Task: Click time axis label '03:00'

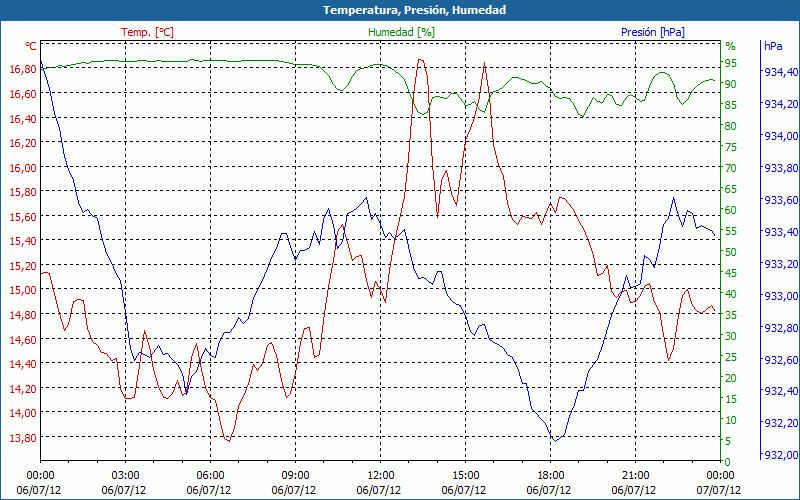Action: tap(126, 476)
